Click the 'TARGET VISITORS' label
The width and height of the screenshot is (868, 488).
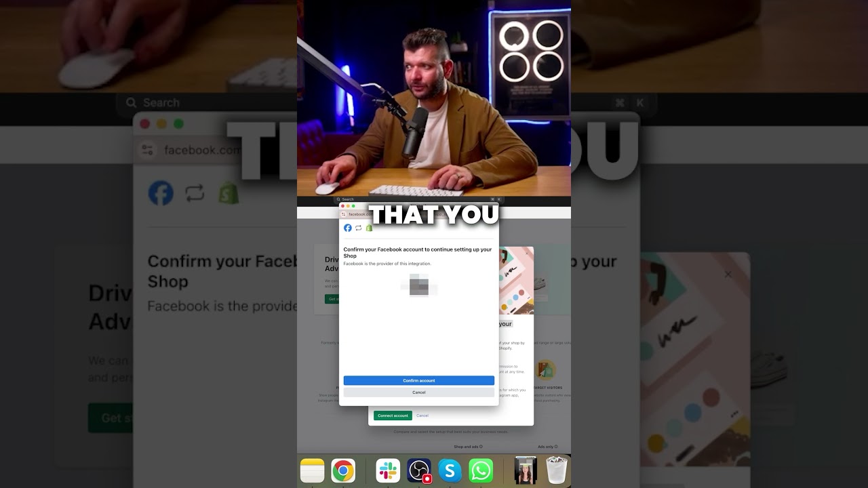click(547, 388)
